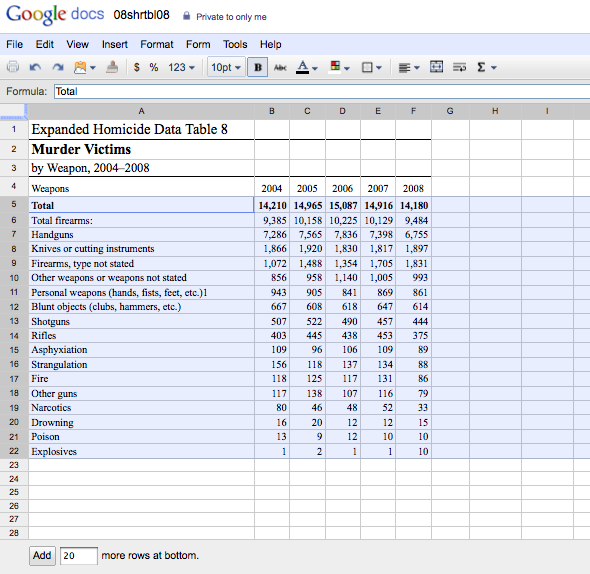Select row 23 header
Viewport: 590px width, 574px height.
14,465
